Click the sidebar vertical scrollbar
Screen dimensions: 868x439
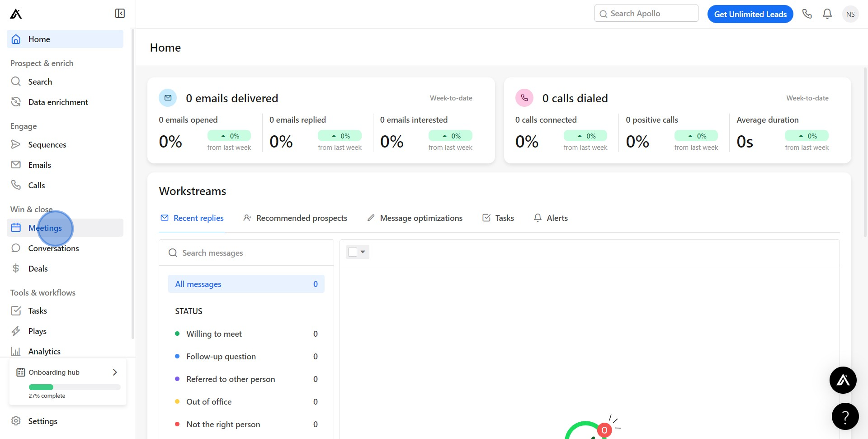pos(133,183)
